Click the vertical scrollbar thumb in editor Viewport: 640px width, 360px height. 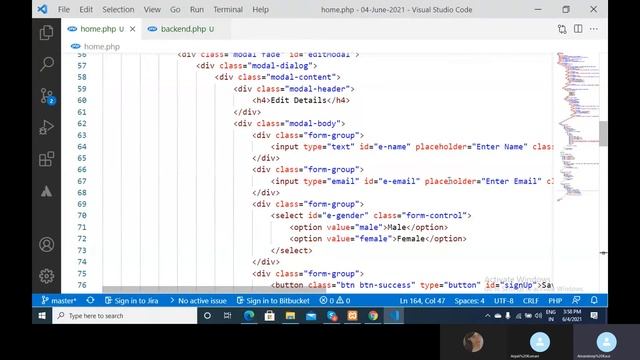tap(603, 133)
